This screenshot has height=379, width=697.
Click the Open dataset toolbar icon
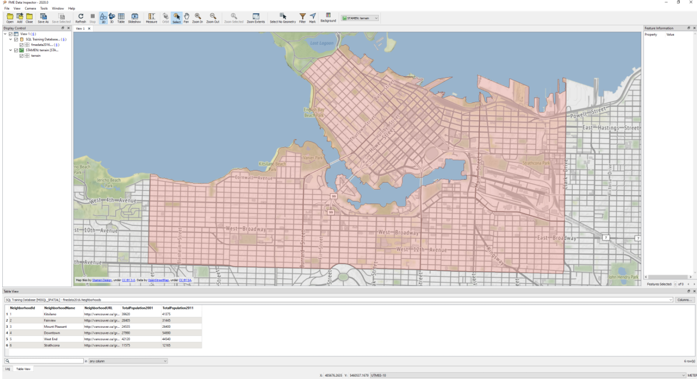[x=10, y=18]
